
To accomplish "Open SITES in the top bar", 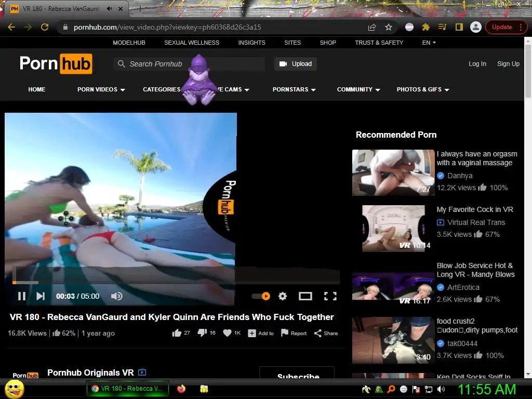I will point(292,43).
